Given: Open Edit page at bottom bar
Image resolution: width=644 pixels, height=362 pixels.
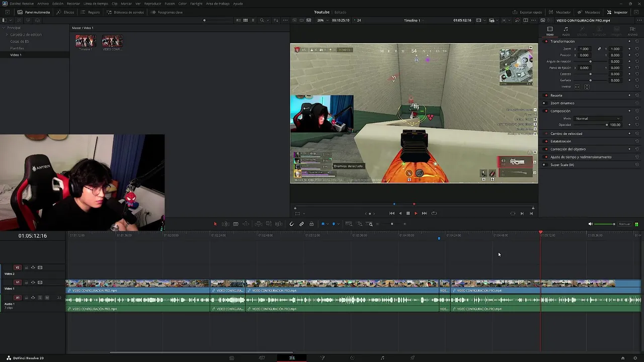Looking at the screenshot, I should point(292,358).
